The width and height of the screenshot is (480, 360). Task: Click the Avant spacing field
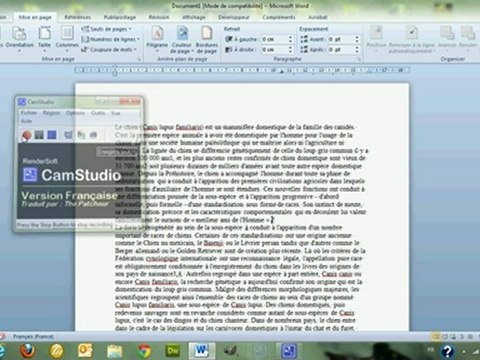(341, 39)
